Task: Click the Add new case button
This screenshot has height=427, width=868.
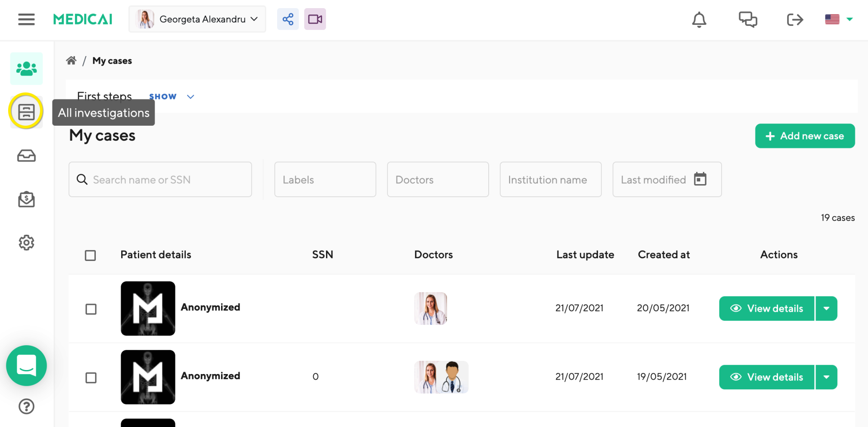Action: 805,136
